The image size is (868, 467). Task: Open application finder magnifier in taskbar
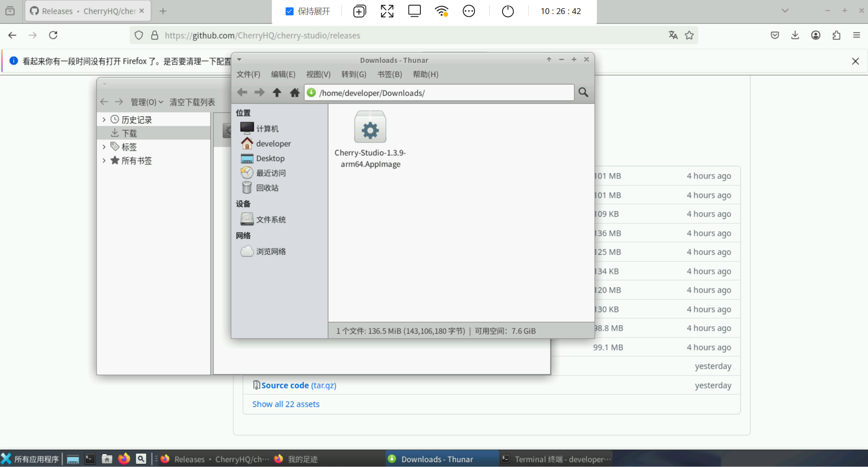pos(141,459)
